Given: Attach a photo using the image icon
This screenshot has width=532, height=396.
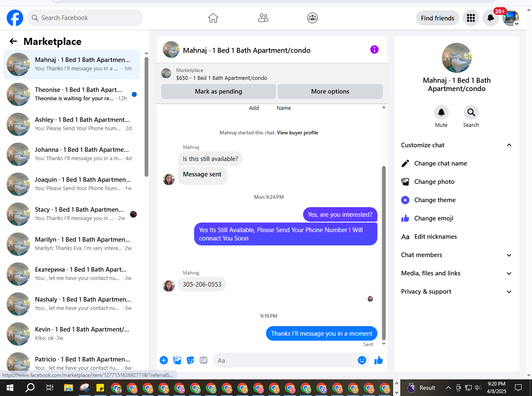Looking at the screenshot, I should coord(177,360).
